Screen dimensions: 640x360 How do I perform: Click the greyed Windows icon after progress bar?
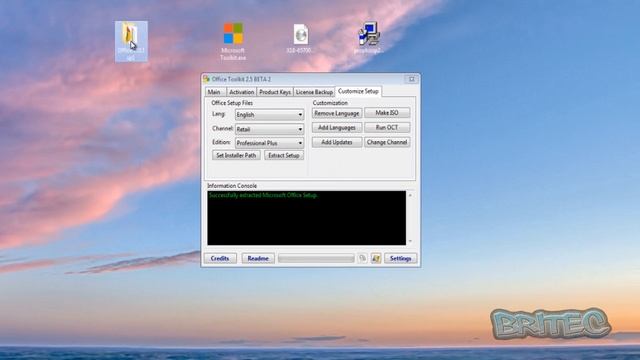click(x=362, y=258)
